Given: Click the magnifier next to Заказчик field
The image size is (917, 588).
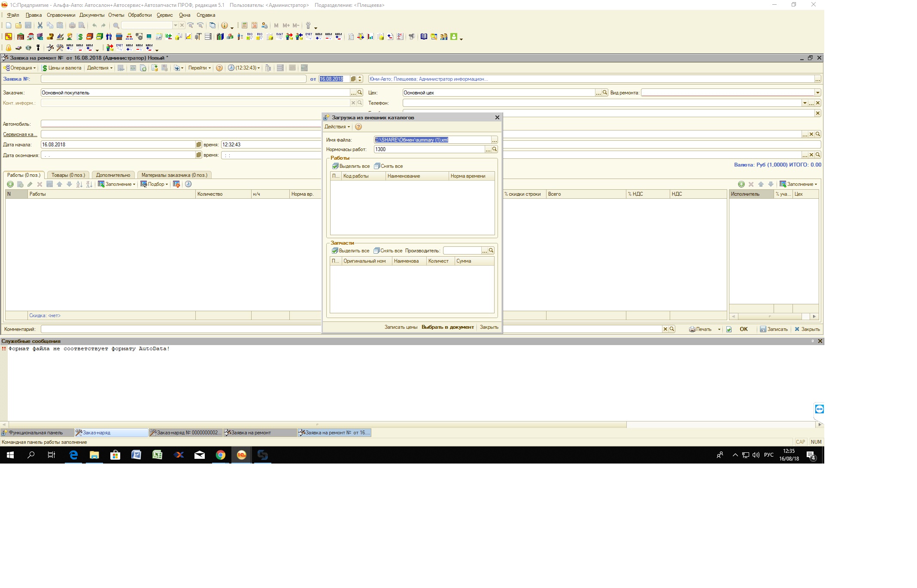Looking at the screenshot, I should pos(360,93).
